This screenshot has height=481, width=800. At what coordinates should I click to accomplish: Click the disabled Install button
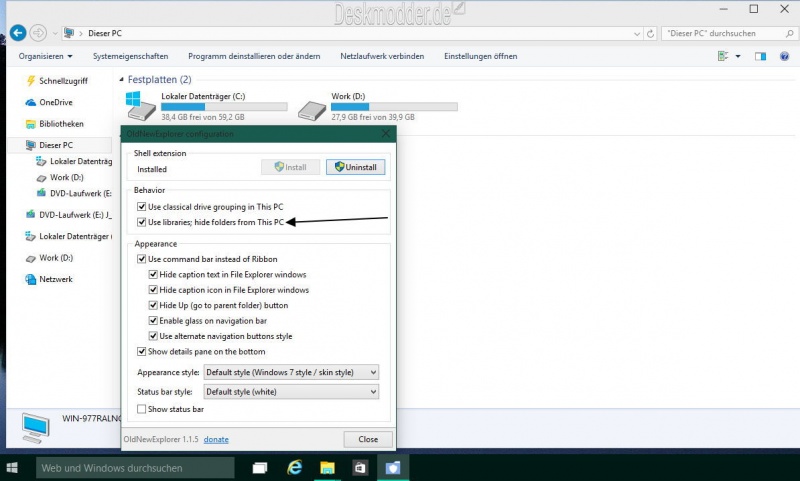[x=290, y=167]
